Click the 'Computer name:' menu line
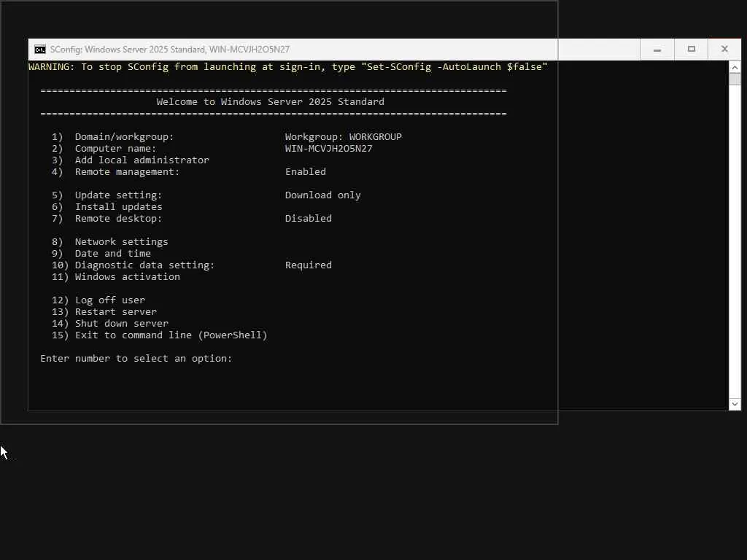747x560 pixels. click(104, 149)
